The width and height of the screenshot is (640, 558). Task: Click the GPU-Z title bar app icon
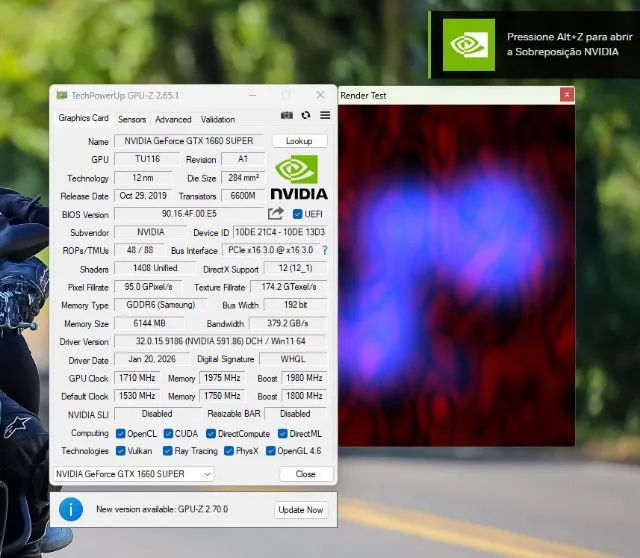(x=62, y=95)
